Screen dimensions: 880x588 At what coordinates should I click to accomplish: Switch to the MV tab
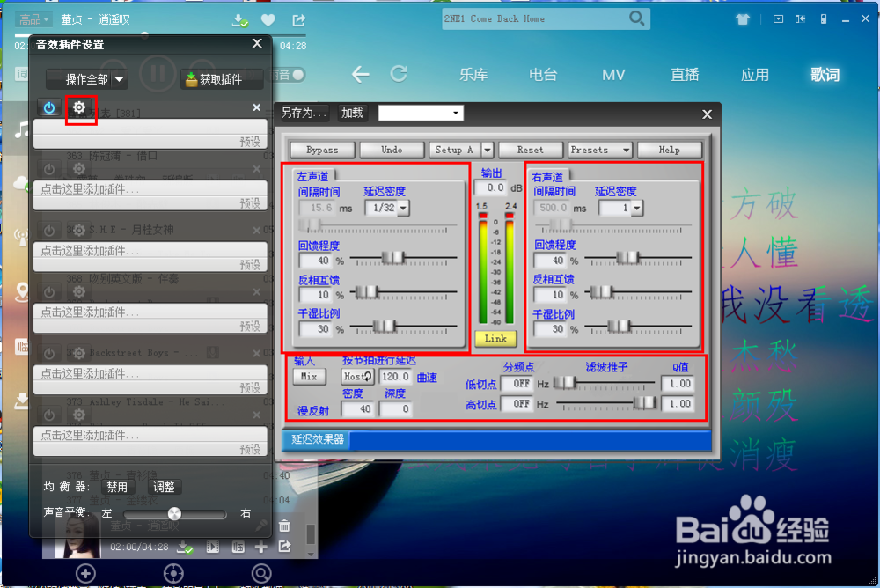613,75
